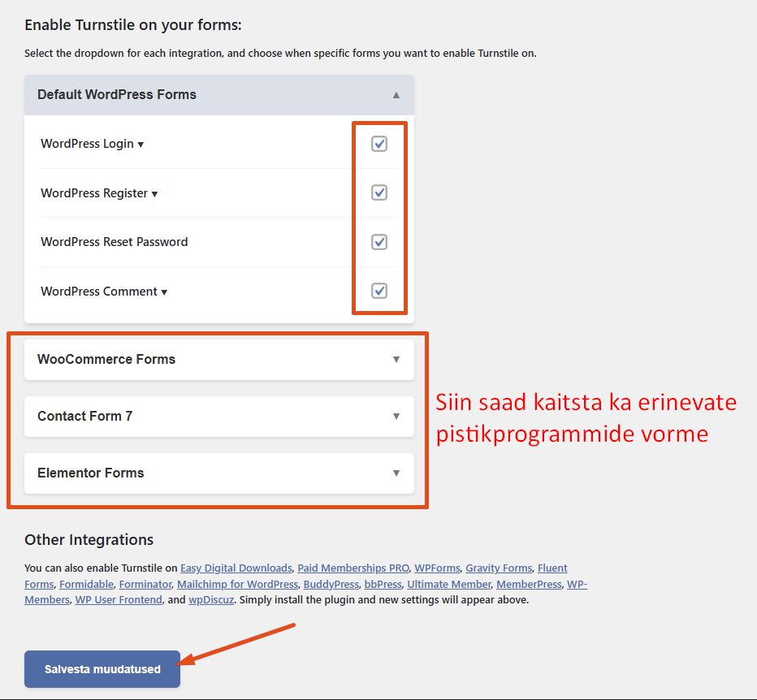Follow the Gravity Forms link

coord(499,568)
